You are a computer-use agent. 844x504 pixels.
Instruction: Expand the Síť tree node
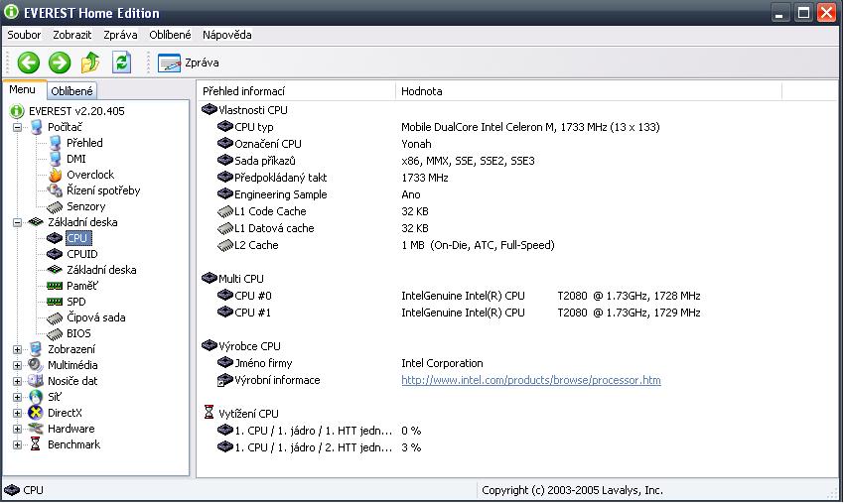[17, 397]
